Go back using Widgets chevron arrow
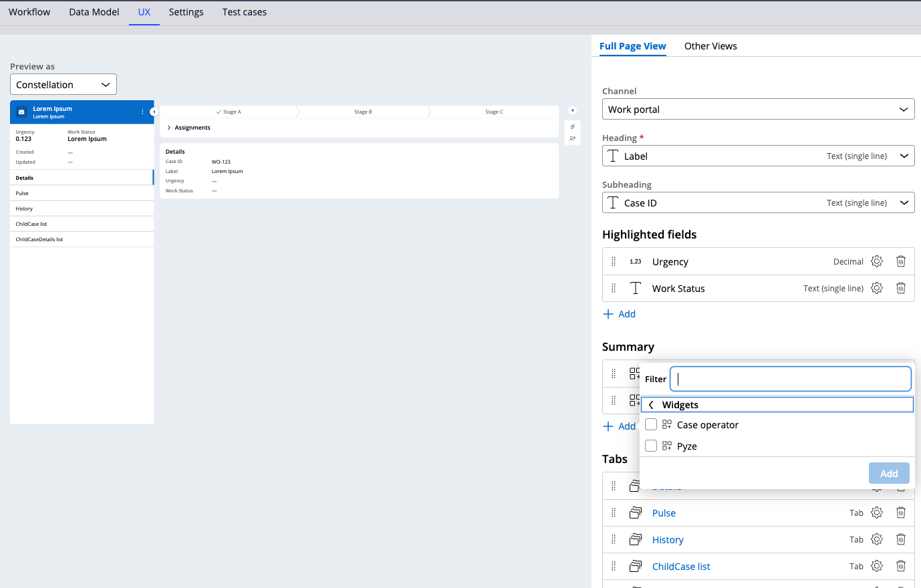This screenshot has height=588, width=921. pyautogui.click(x=651, y=405)
